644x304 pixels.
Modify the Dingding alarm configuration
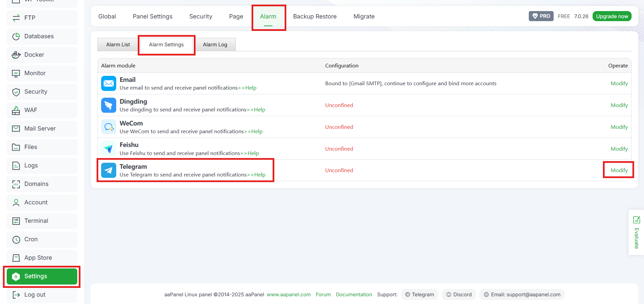tap(619, 105)
